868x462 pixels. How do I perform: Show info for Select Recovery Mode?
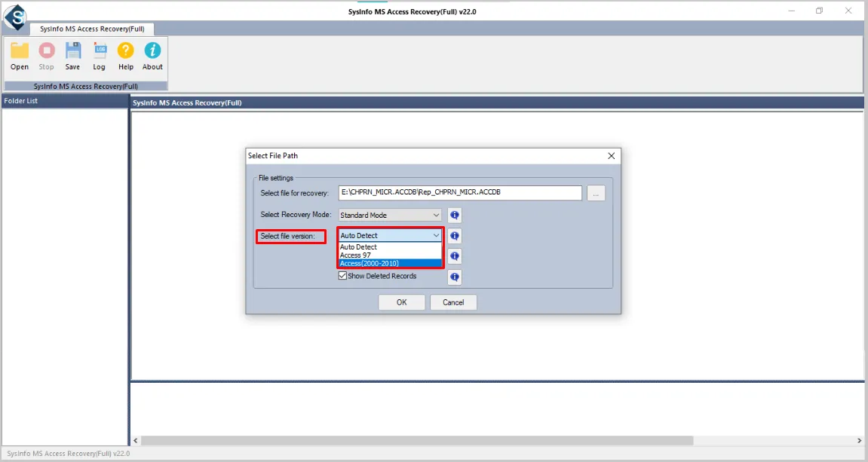pyautogui.click(x=455, y=215)
